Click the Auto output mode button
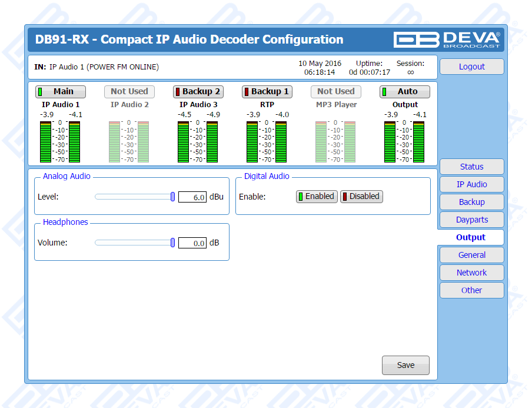The width and height of the screenshot is (532, 408). (405, 92)
